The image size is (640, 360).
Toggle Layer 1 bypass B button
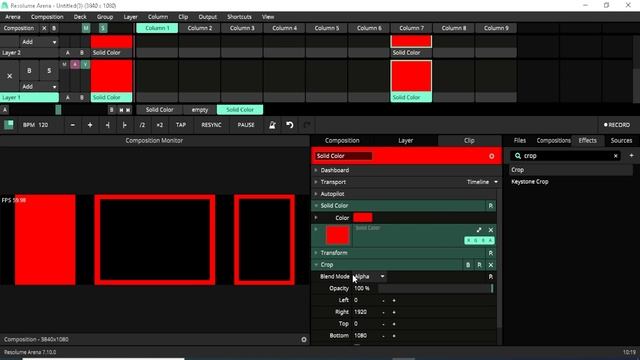point(29,71)
